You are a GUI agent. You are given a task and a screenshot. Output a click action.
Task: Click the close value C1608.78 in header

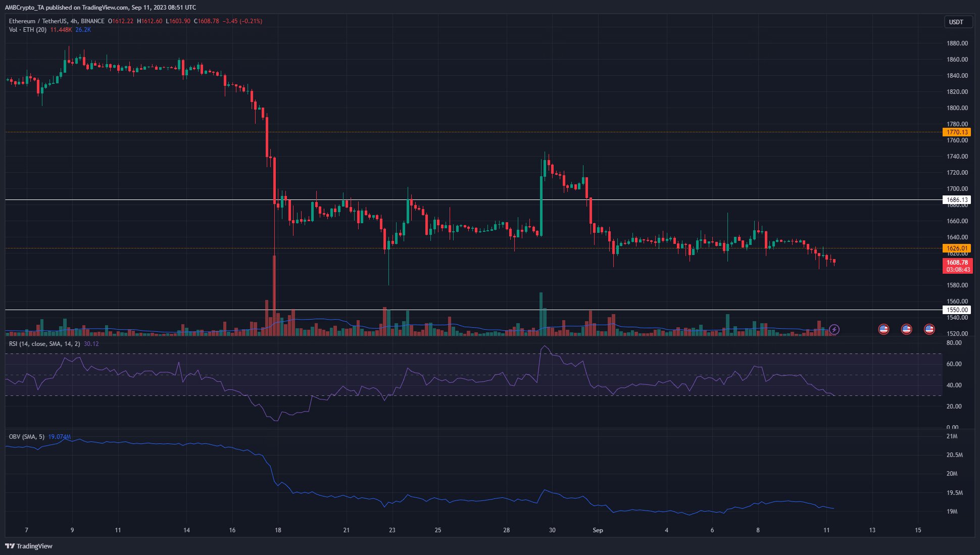point(207,21)
